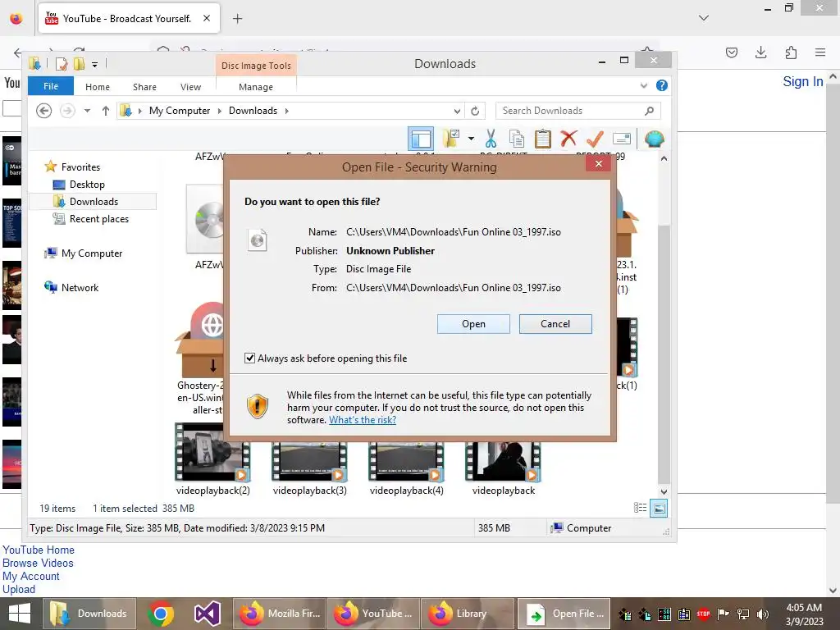Click the Cut scissors toolbar icon

pos(491,139)
